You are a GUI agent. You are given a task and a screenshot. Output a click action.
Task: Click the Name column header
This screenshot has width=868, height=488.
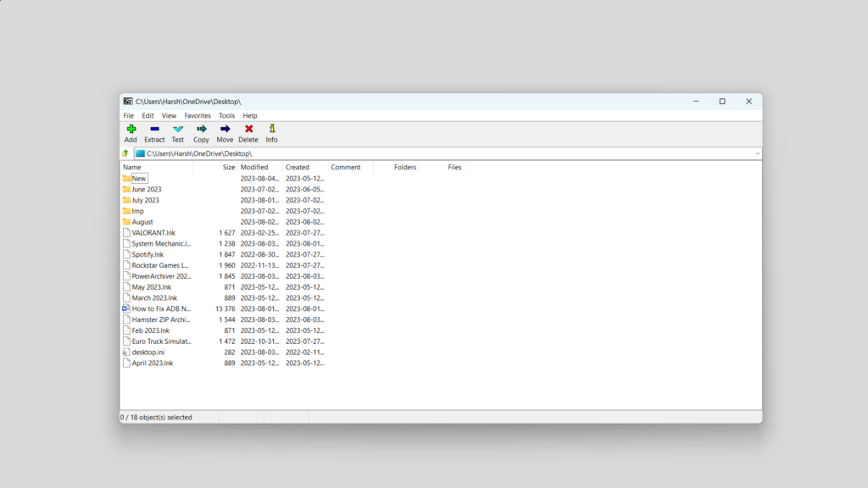pos(133,167)
